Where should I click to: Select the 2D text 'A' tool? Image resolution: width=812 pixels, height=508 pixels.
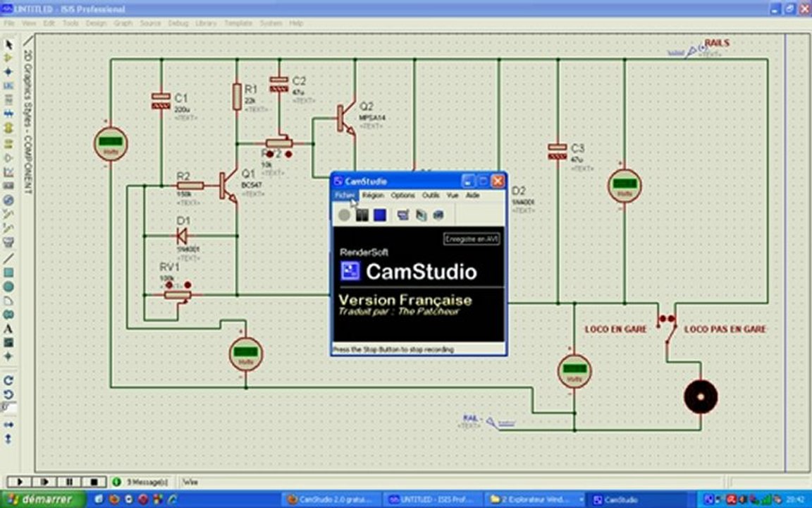pyautogui.click(x=8, y=328)
